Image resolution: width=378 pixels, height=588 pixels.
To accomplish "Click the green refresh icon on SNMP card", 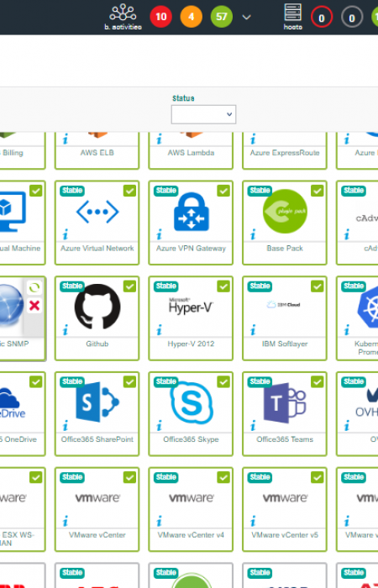I will tap(34, 287).
